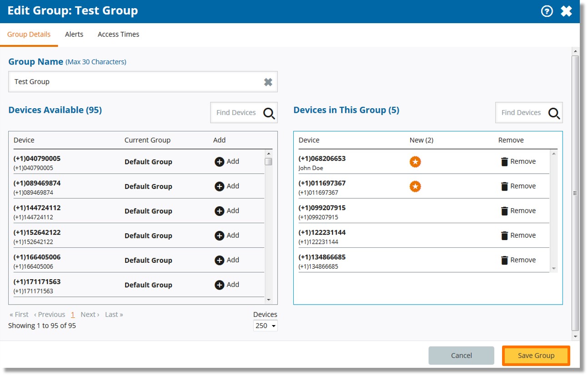The image size is (588, 376).
Task: Click the New (2) column header
Action: [x=422, y=140]
